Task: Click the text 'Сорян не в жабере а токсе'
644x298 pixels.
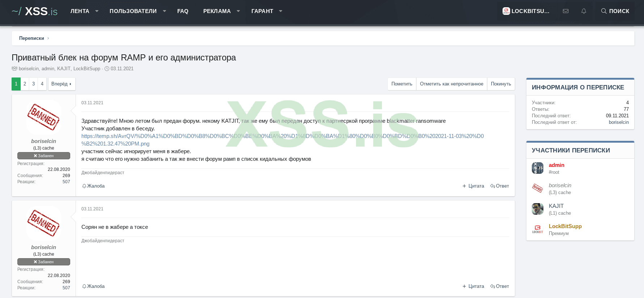Action: click(x=115, y=227)
